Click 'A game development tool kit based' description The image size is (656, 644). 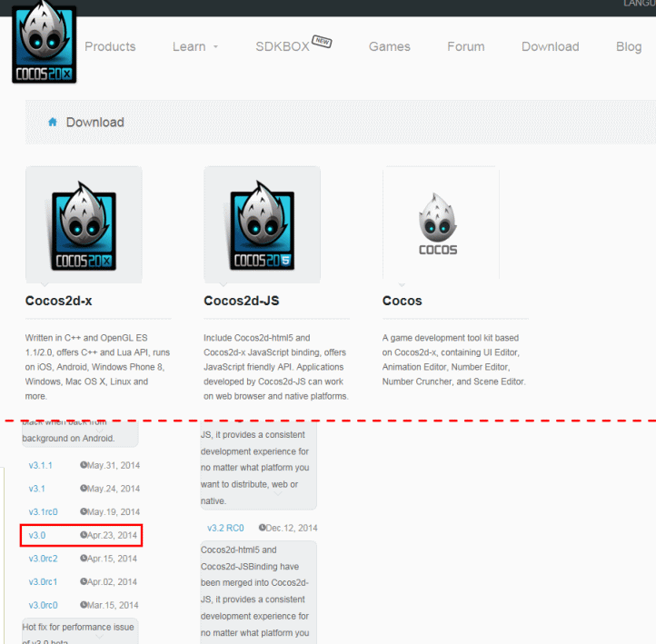(x=454, y=360)
